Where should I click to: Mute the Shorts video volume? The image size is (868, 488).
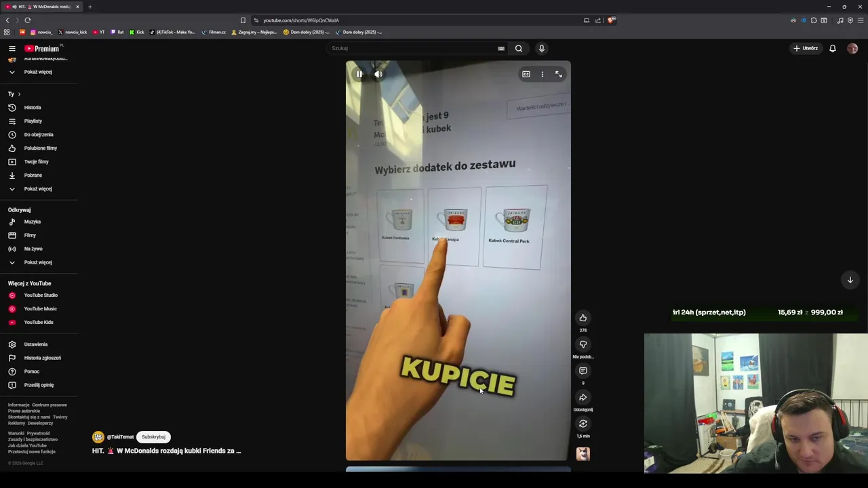point(378,74)
